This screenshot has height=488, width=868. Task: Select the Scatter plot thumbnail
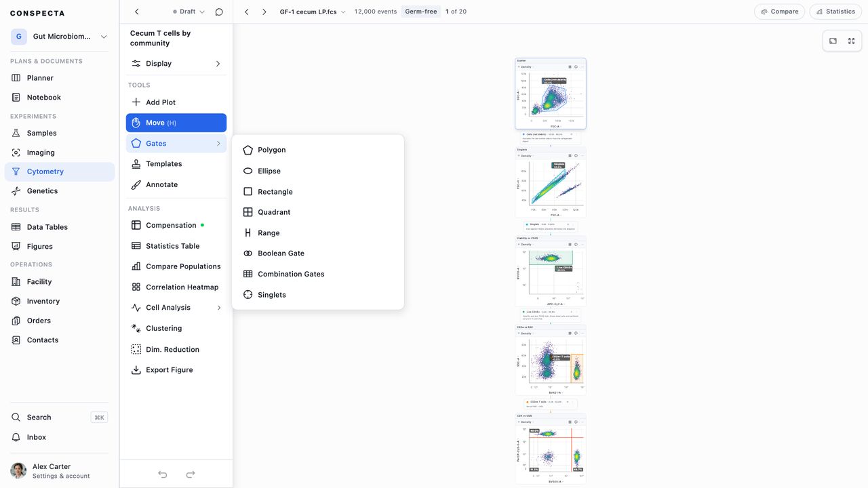point(551,94)
